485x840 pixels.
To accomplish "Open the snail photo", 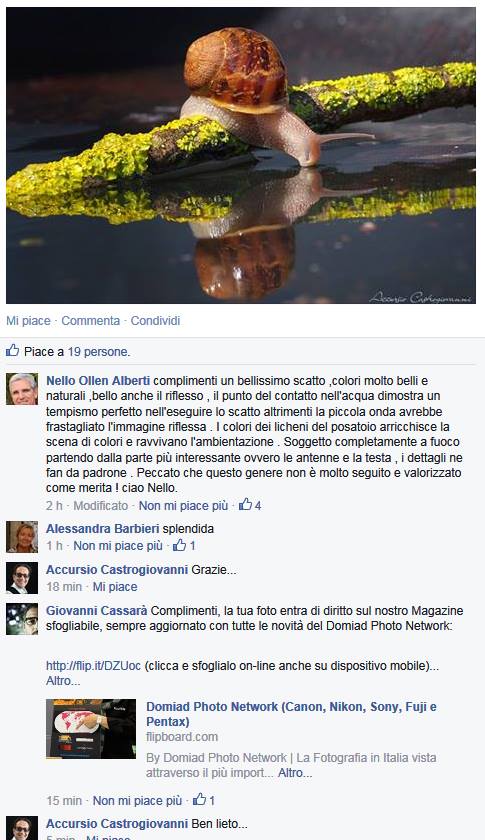I will pos(241,155).
